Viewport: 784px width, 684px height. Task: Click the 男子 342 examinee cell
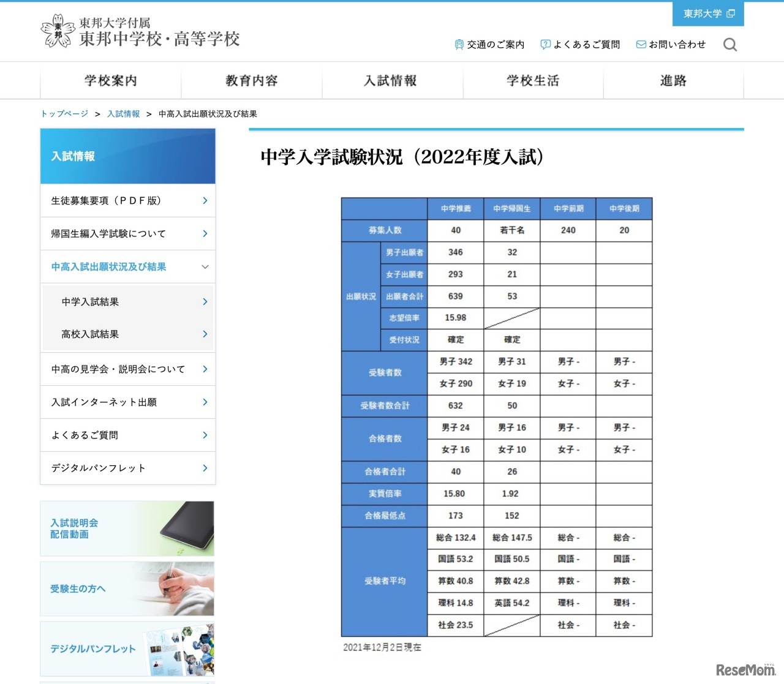(x=456, y=362)
